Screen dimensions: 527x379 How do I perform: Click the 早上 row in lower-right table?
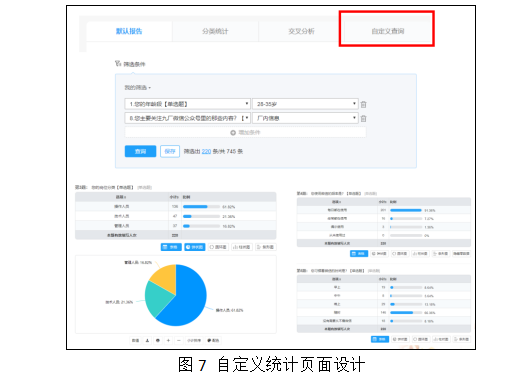click(383, 287)
